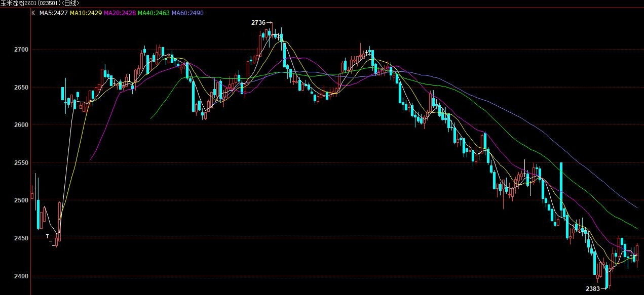Click the blue MA60:2490 legend label
644x295 pixels.
[187, 13]
